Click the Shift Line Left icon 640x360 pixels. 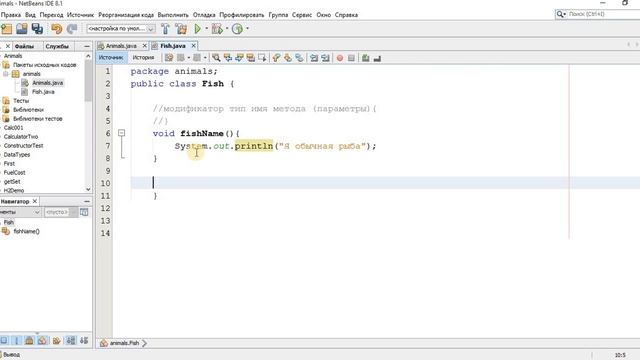(314, 58)
